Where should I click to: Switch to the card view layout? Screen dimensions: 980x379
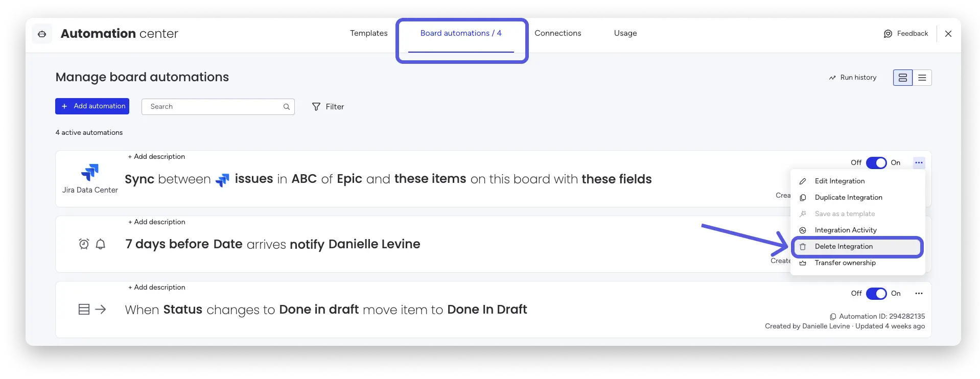pos(903,78)
